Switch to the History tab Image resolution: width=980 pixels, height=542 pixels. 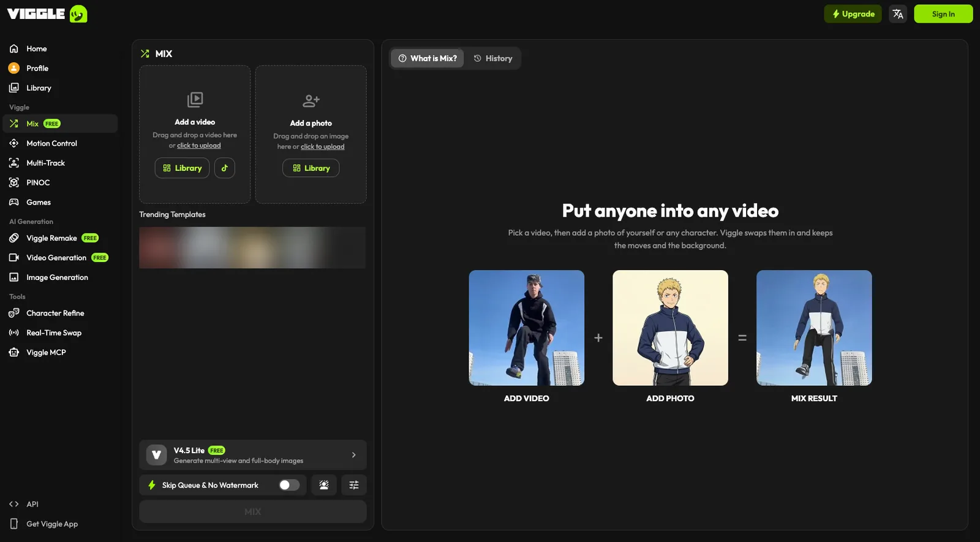click(493, 58)
